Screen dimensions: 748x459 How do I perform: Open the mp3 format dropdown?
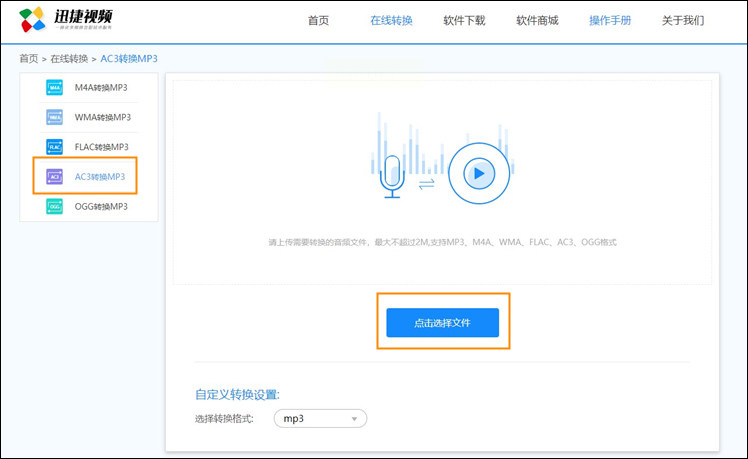pos(320,418)
